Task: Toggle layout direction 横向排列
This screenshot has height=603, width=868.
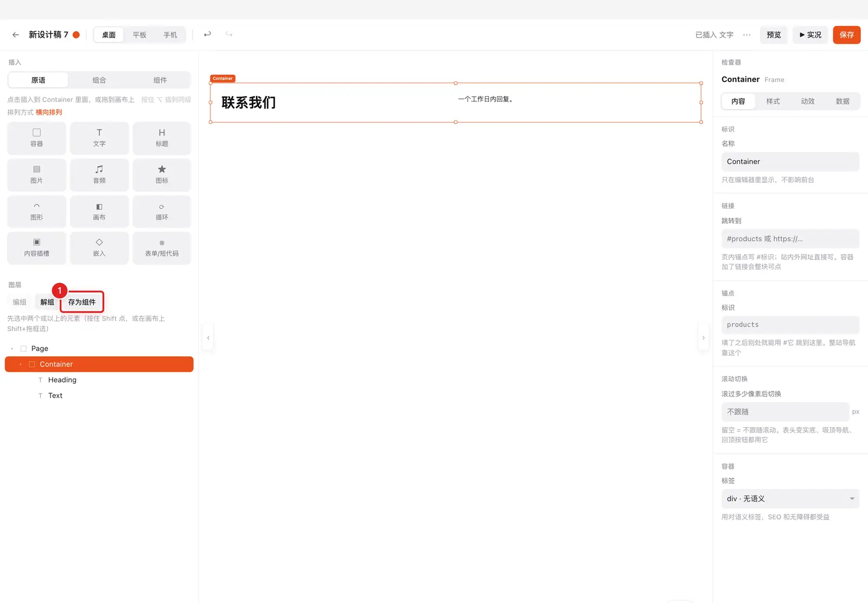Action: (x=49, y=112)
